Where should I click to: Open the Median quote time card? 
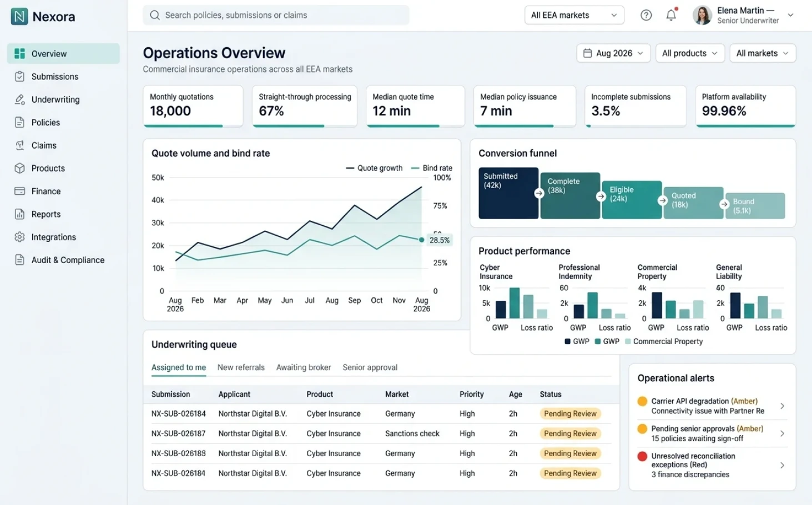pyautogui.click(x=415, y=106)
